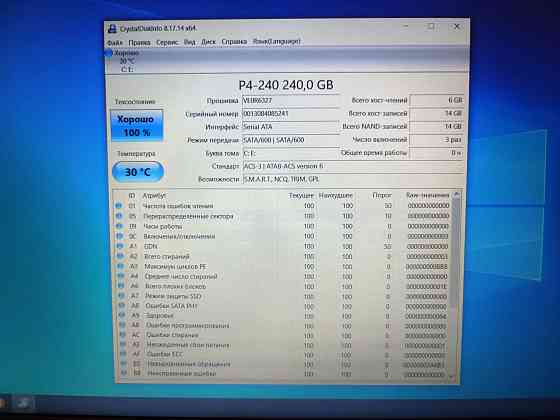This screenshot has width=560, height=420.
Task: Click status icon for attribute A8 Ошибки SATA PHY
Action: pyautogui.click(x=122, y=306)
